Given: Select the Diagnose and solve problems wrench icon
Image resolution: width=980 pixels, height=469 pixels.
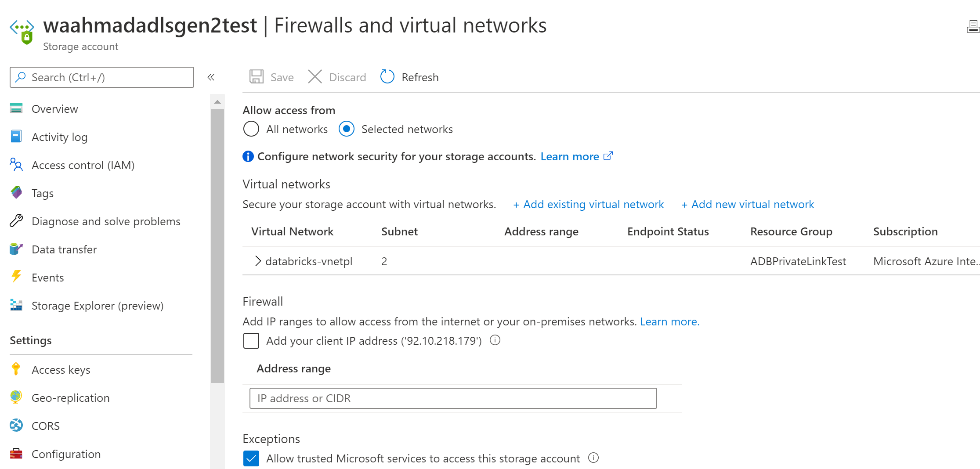Looking at the screenshot, I should [x=16, y=221].
